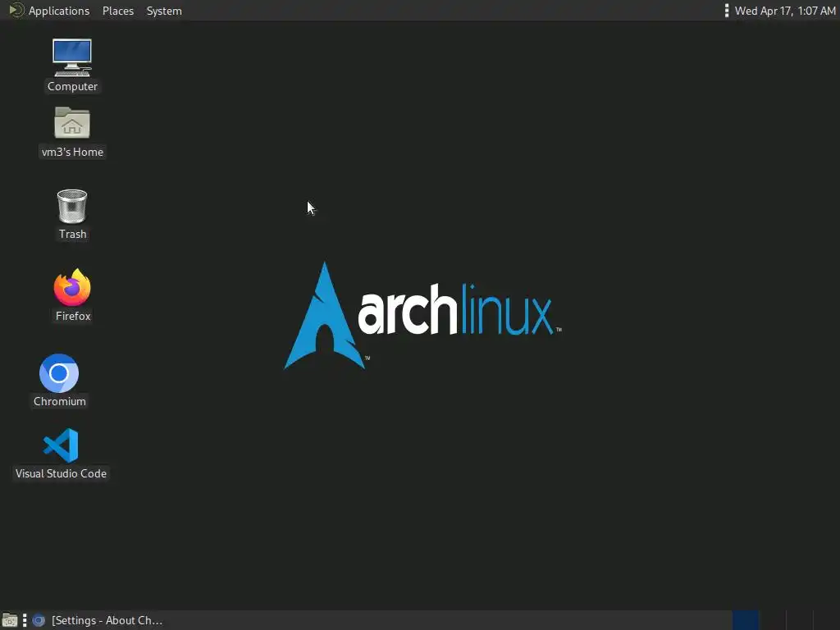Switch to the Settings - About Chromium taskbar window
This screenshot has width=840, height=630.
[x=98, y=620]
